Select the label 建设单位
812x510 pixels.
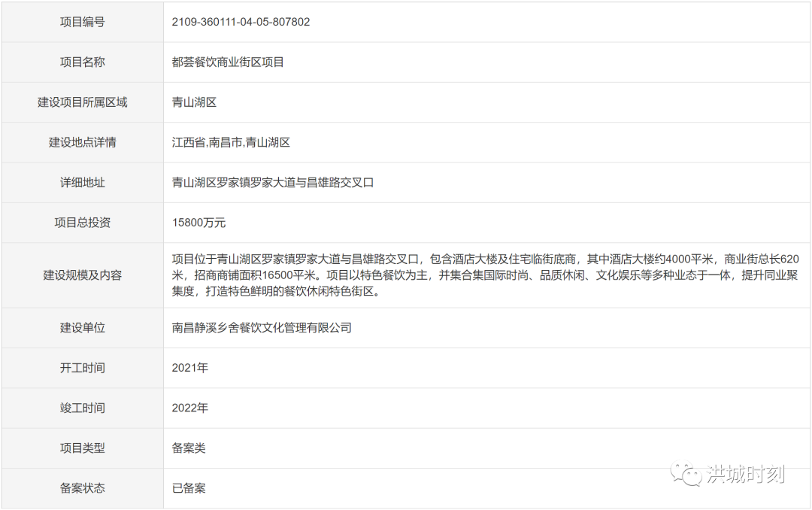coord(83,327)
